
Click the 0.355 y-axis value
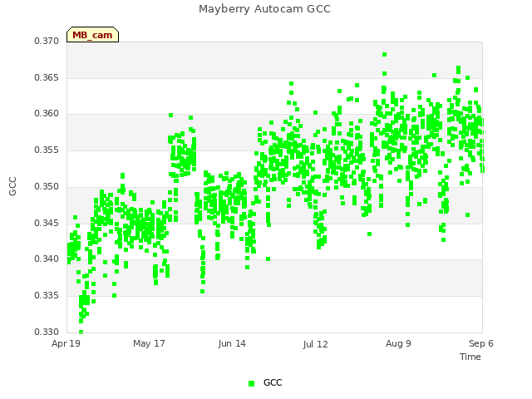click(47, 150)
